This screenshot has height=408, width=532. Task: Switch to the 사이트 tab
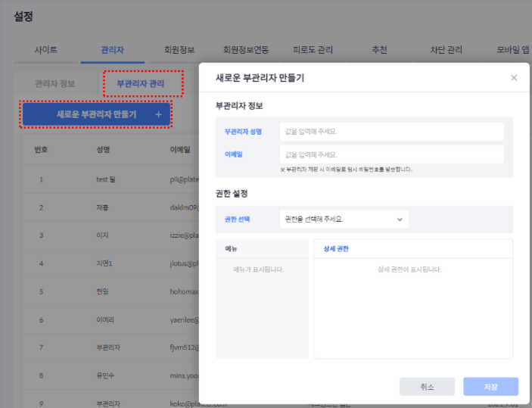point(46,50)
